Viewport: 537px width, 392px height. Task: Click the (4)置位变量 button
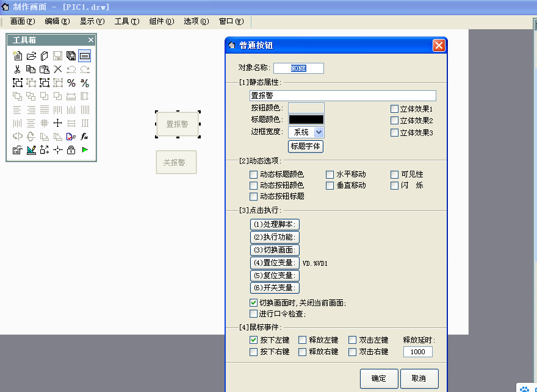[x=275, y=263]
